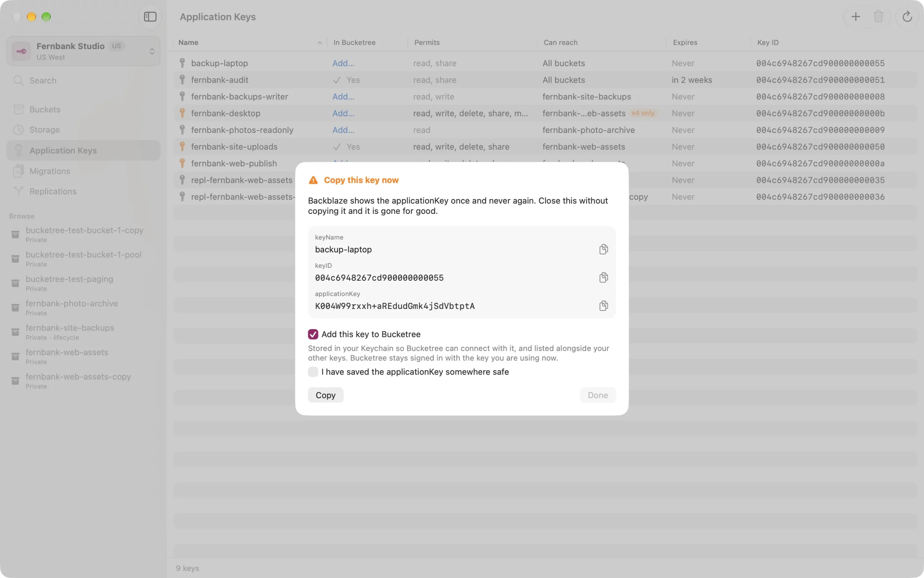
Task: Click the magnifier icon in Search
Action: click(18, 81)
